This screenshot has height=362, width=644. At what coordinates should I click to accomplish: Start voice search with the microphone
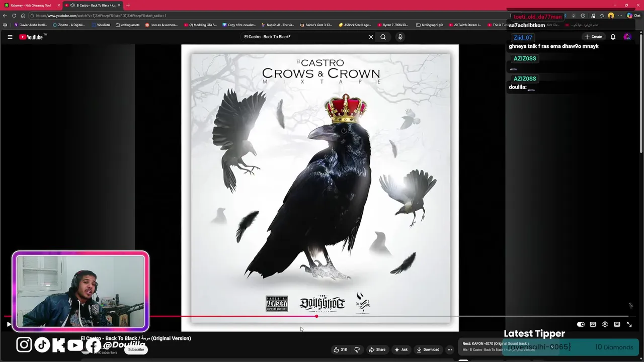[x=400, y=37]
